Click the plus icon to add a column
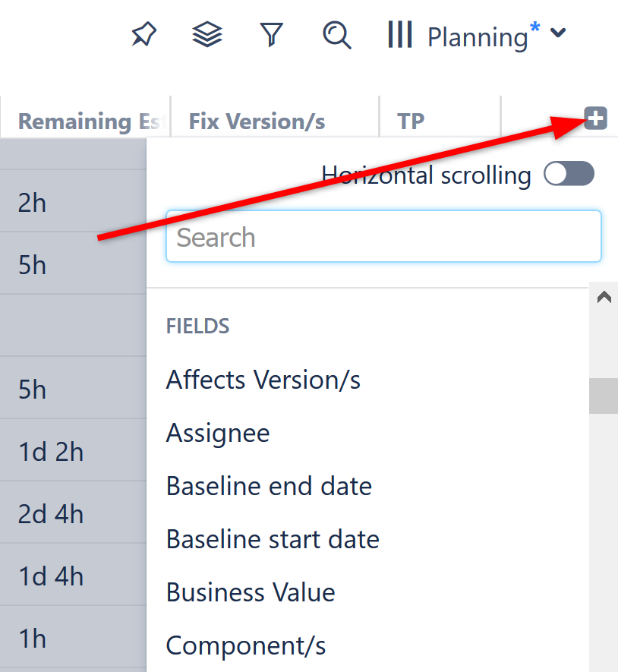Image resolution: width=618 pixels, height=672 pixels. pos(595,118)
